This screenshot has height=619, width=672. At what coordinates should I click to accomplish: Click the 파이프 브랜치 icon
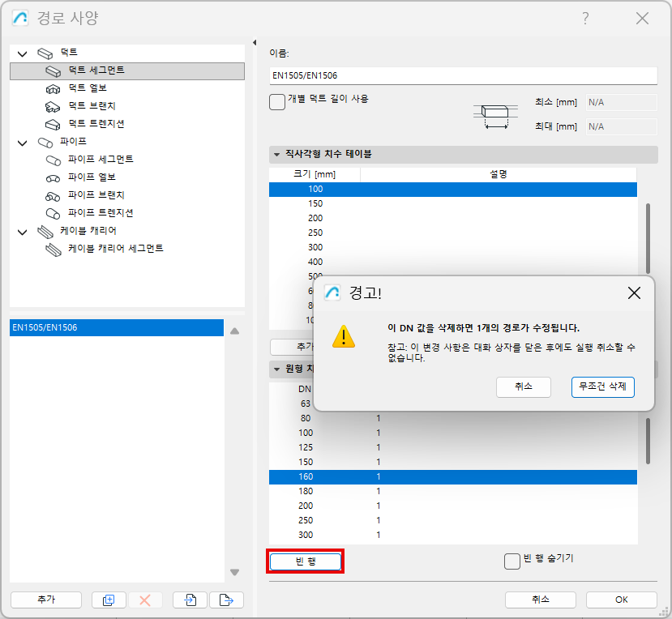tap(53, 196)
